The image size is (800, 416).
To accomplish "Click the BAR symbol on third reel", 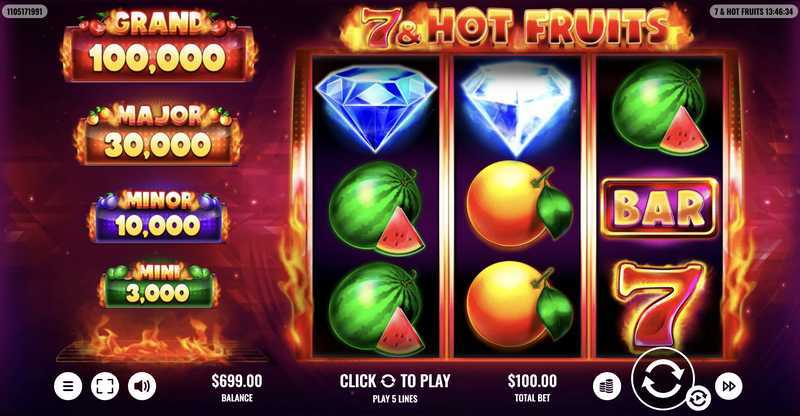I will [659, 207].
